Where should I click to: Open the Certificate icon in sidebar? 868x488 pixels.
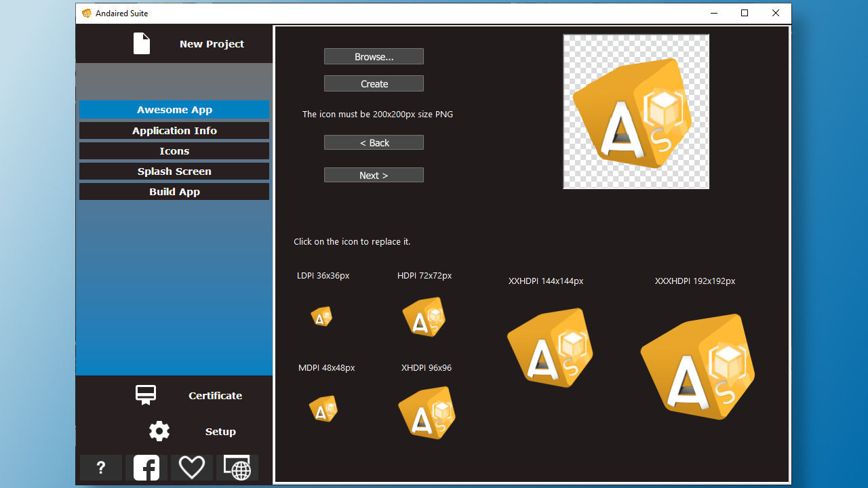pos(146,395)
